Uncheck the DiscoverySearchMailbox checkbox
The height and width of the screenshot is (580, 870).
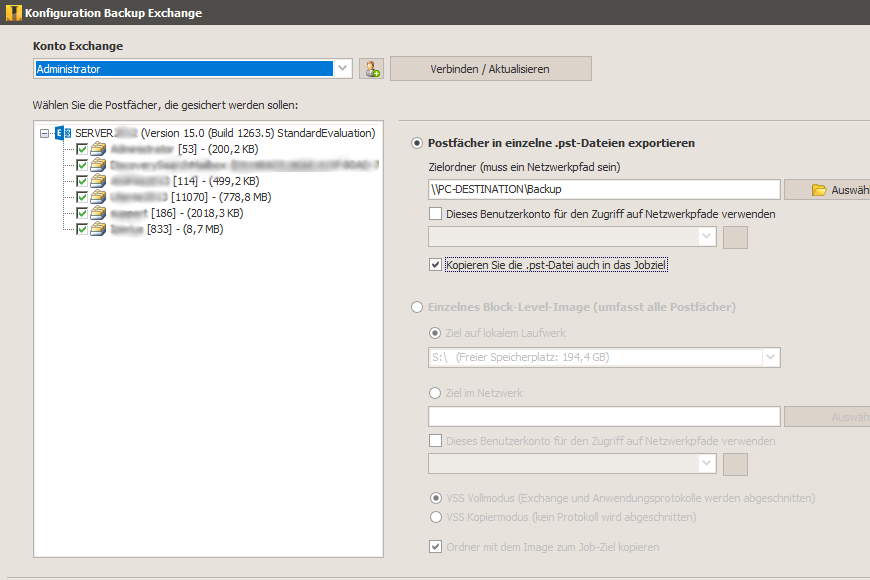(x=82, y=165)
